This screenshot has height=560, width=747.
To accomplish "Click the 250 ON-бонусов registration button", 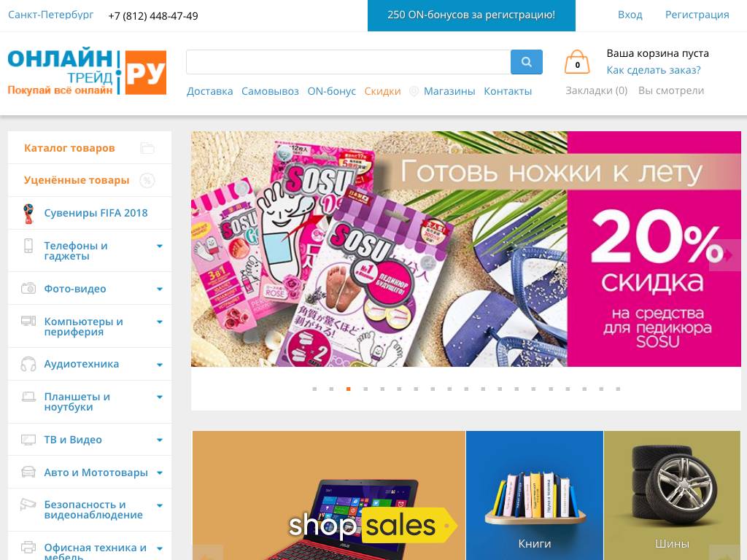I will point(471,15).
